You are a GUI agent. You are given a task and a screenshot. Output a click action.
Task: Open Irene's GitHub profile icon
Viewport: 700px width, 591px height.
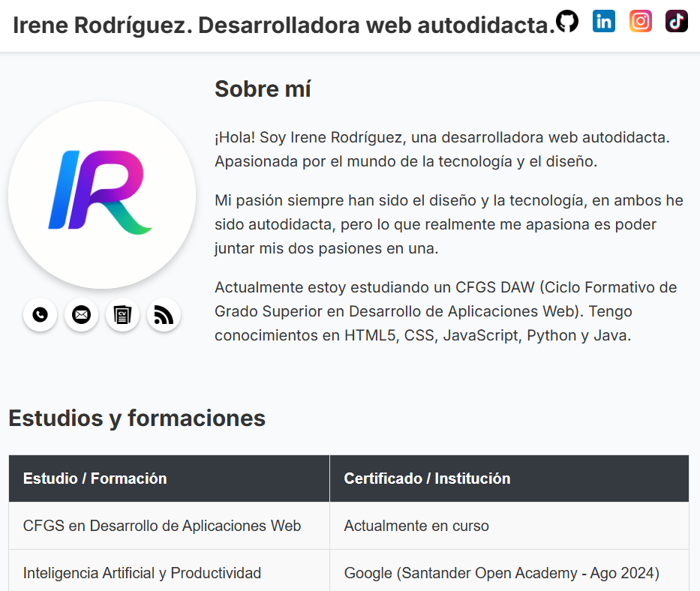[568, 21]
